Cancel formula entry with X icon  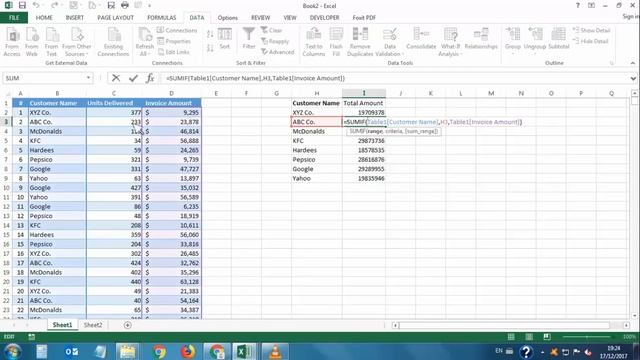coord(116,78)
